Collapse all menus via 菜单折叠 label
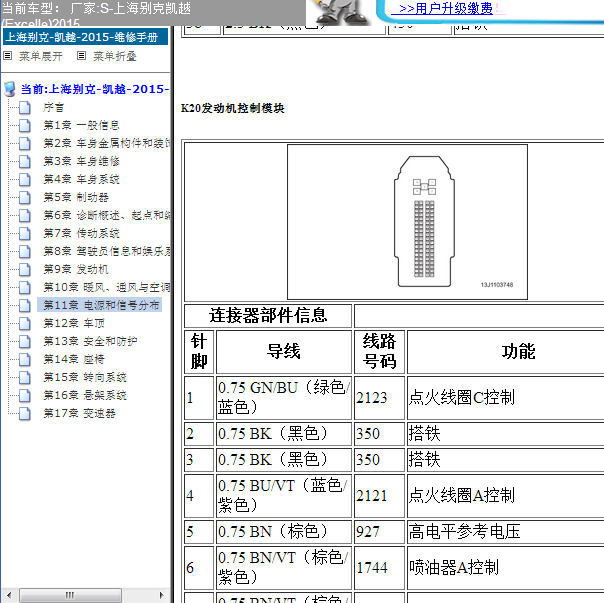Image resolution: width=604 pixels, height=603 pixels. click(115, 56)
